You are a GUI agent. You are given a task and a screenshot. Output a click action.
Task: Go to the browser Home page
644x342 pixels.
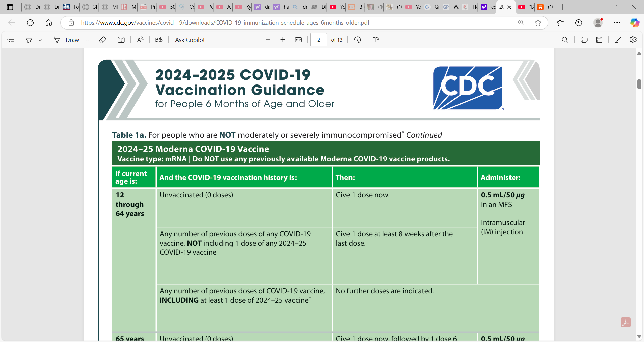click(49, 23)
